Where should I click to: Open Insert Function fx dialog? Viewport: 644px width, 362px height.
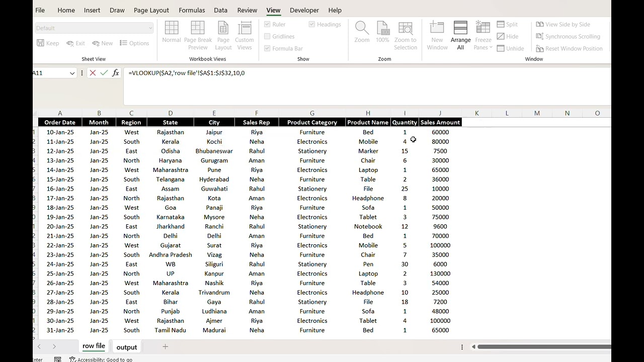(x=116, y=73)
